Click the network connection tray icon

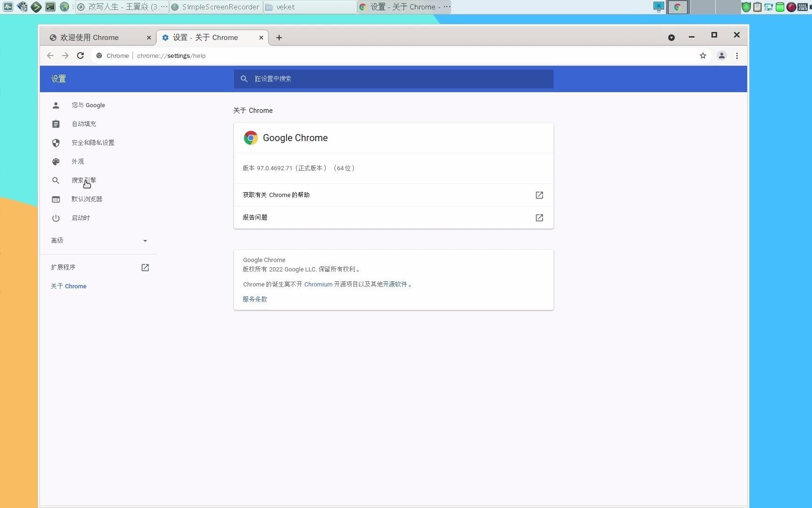769,7
